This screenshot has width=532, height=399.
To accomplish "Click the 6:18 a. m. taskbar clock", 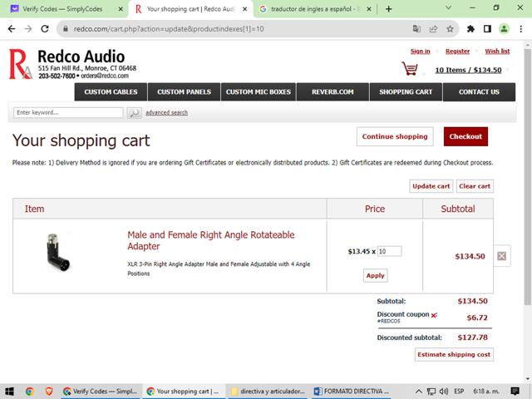I will [x=486, y=392].
